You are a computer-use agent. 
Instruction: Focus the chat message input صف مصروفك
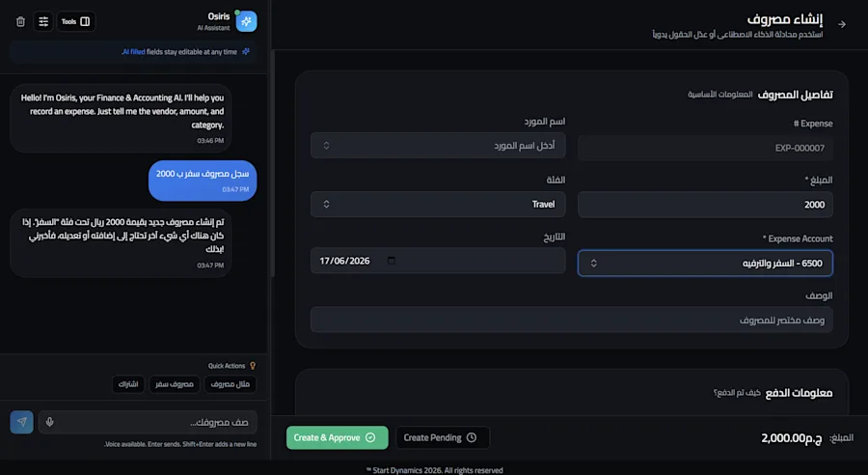point(148,422)
